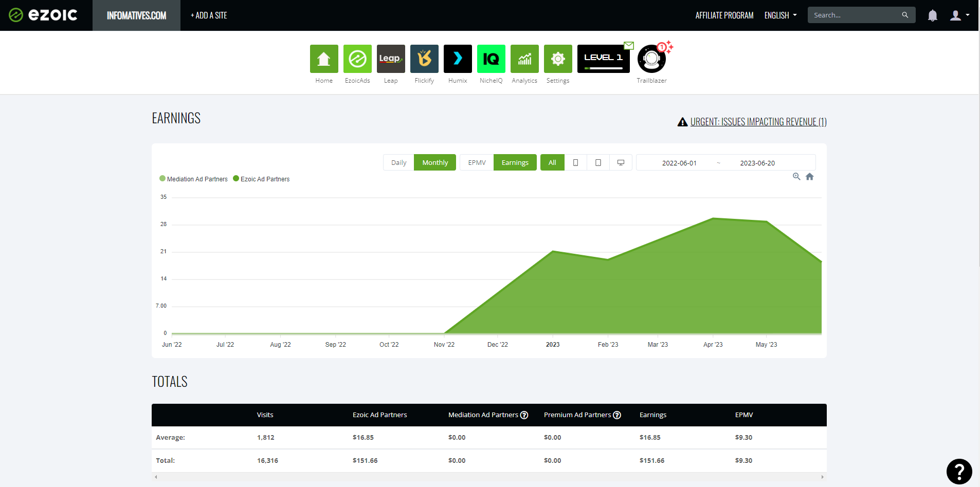Select total visits value 16,316
Viewport: 980px width, 487px height.
[x=267, y=461]
